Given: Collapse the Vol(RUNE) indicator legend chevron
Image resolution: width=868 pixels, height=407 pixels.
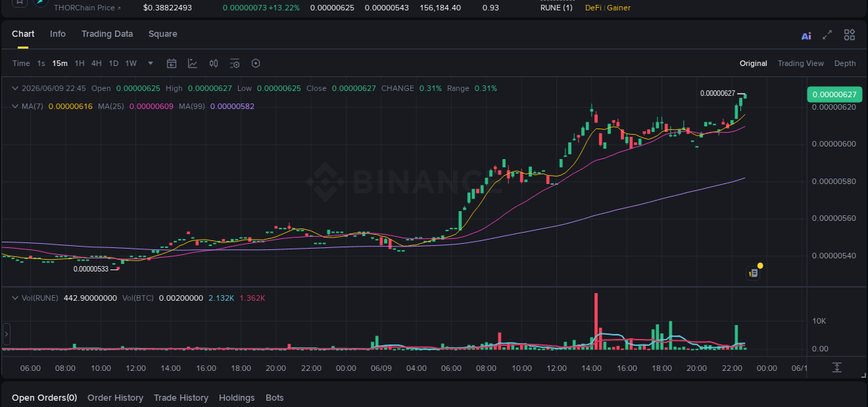Looking at the screenshot, I should tap(15, 297).
